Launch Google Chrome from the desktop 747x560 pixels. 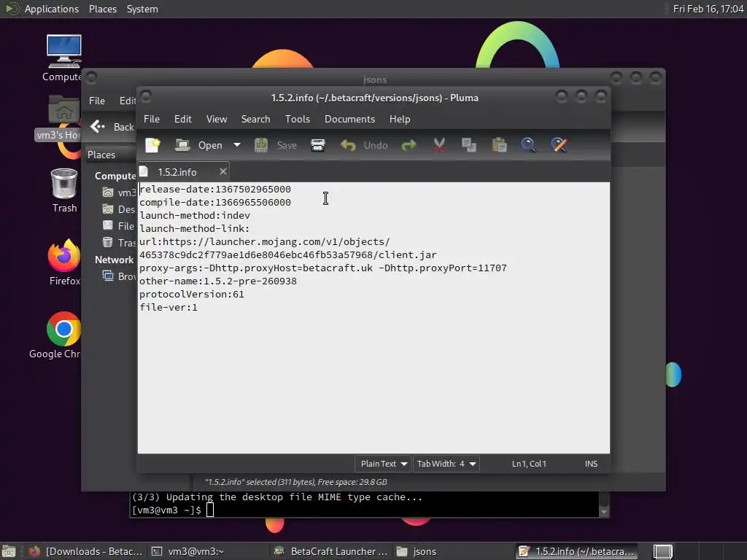tap(57, 335)
